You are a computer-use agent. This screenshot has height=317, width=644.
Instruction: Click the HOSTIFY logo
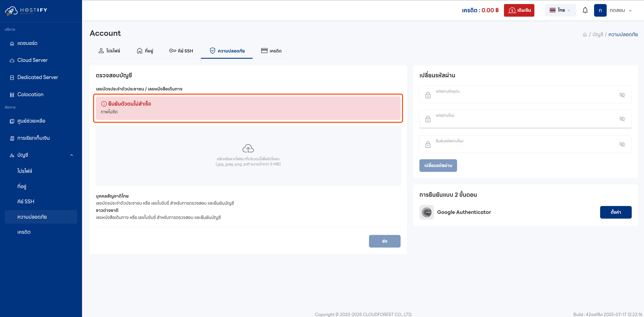pyautogui.click(x=26, y=10)
